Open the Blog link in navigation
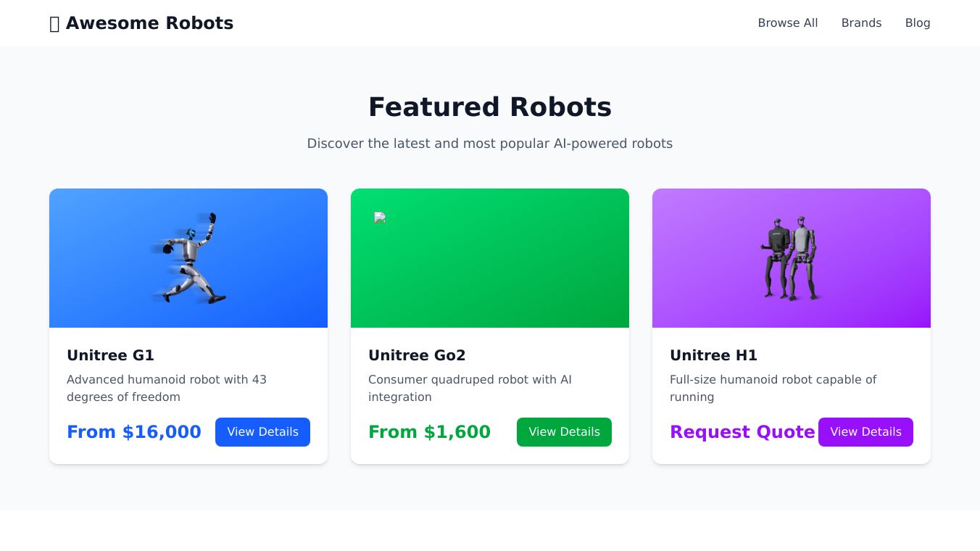 pos(917,23)
